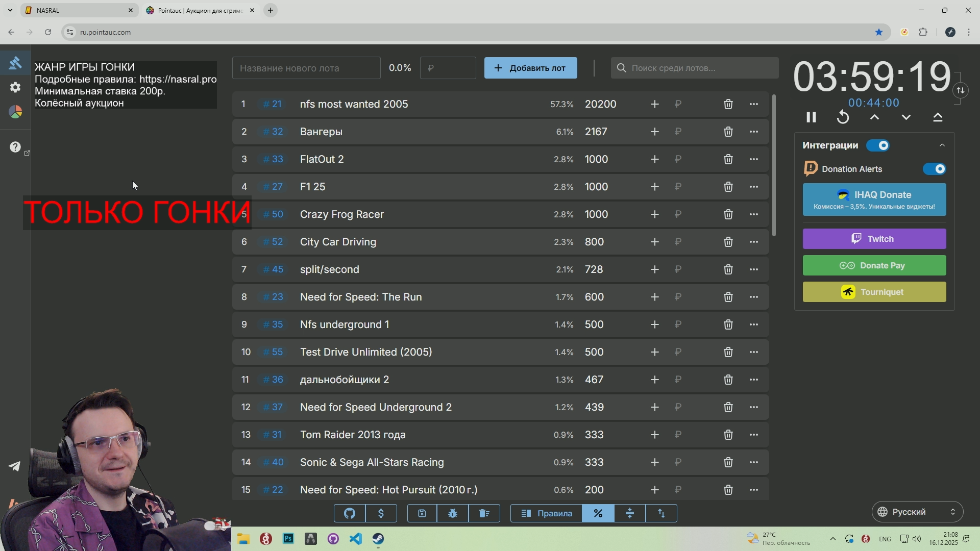Open more options for the FlatOut 2 lot
Screen dimensions: 980x551
[754, 159]
